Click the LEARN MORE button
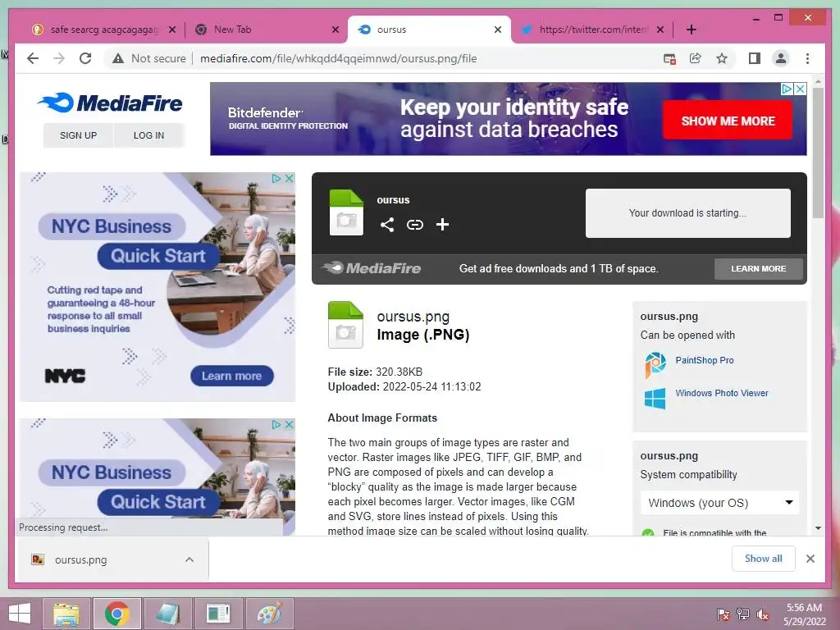840x630 pixels. (x=759, y=268)
